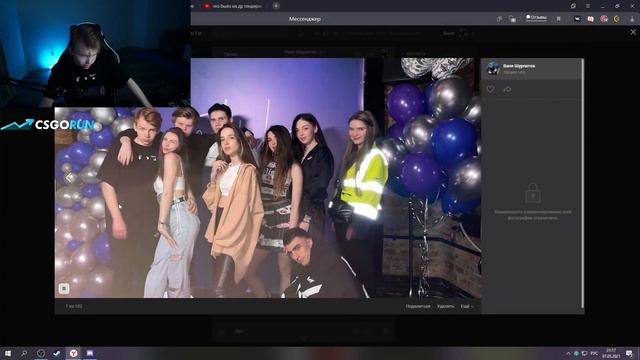Open the browser hamburger menu in title bar
The height and width of the screenshot is (360, 640).
click(x=588, y=6)
